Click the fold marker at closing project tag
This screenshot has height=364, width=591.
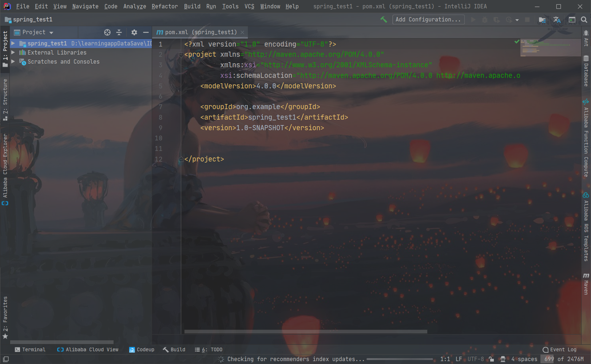coord(181,159)
